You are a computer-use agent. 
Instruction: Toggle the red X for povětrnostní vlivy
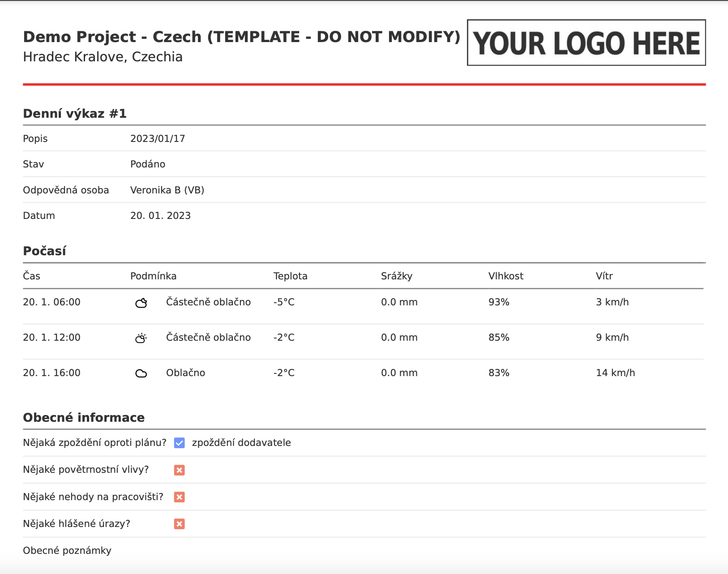point(180,470)
